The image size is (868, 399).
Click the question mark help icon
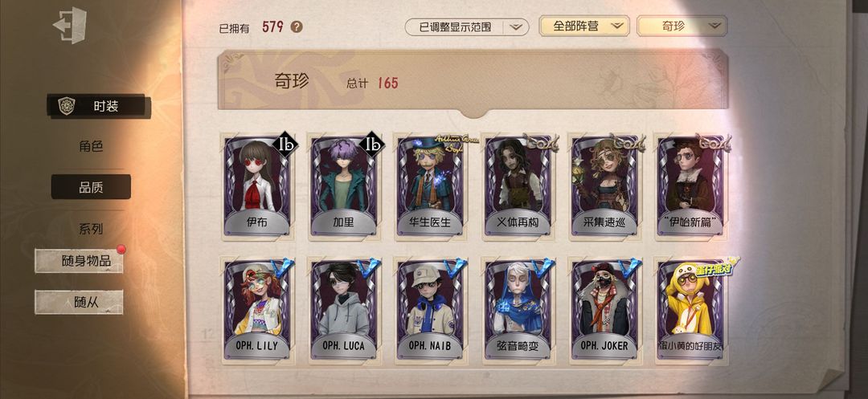(x=297, y=26)
